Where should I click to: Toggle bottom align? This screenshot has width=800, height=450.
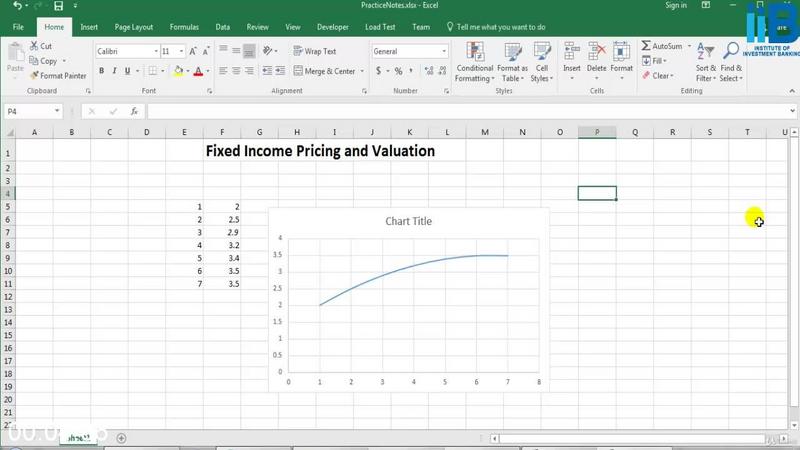tap(249, 51)
